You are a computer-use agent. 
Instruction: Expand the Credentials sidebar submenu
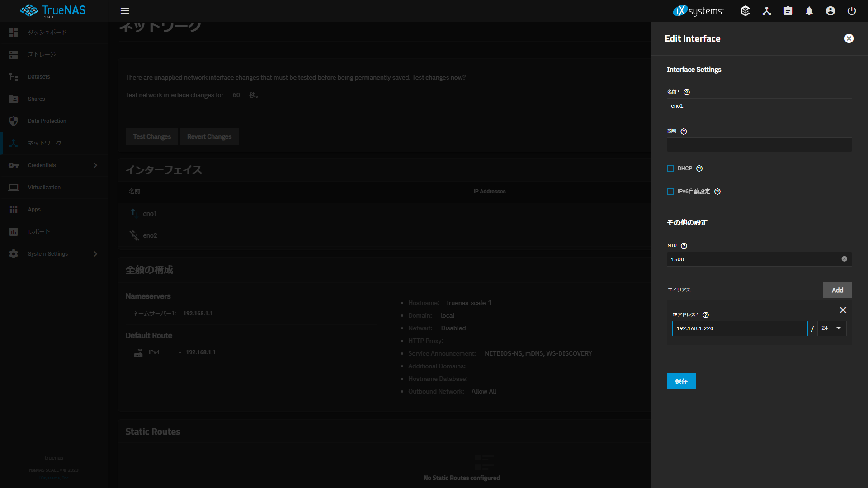(95, 165)
